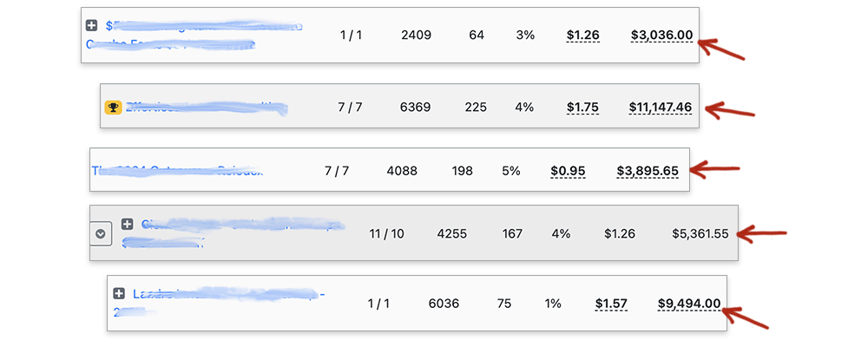Open the blurred link in $11,147.46 row
The height and width of the screenshot is (347, 868).
[207, 108]
